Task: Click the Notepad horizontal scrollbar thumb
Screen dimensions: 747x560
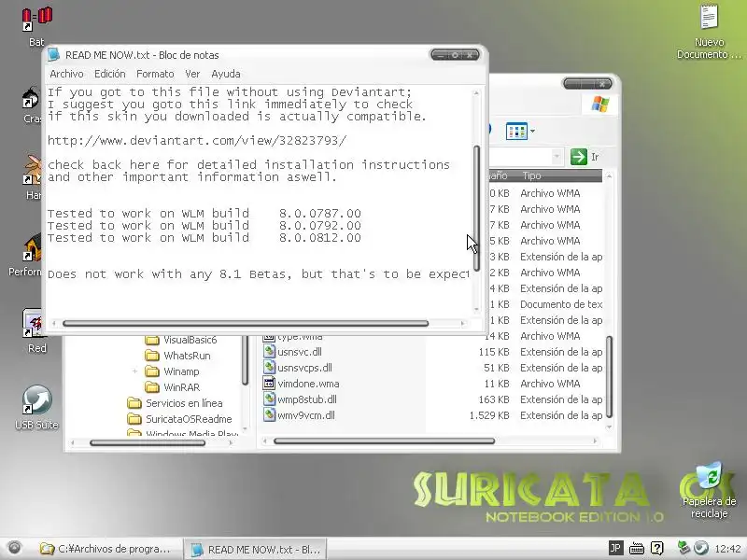Action: (x=246, y=323)
